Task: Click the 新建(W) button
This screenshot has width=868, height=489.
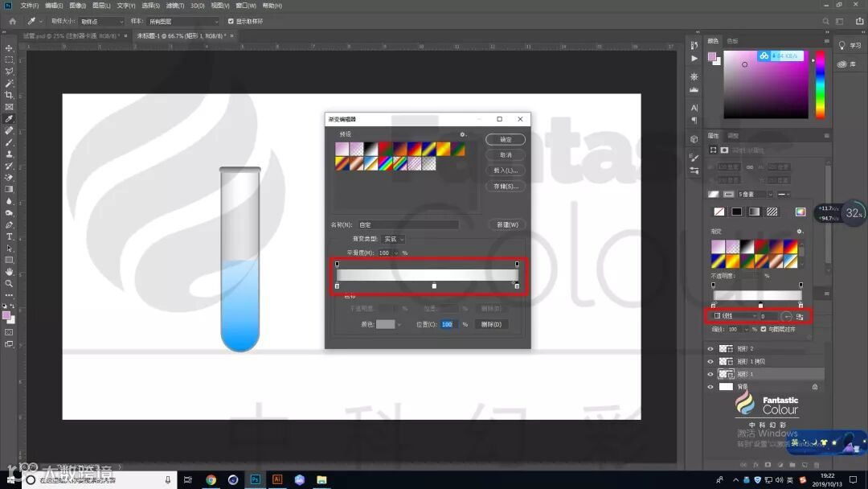Action: pyautogui.click(x=507, y=225)
